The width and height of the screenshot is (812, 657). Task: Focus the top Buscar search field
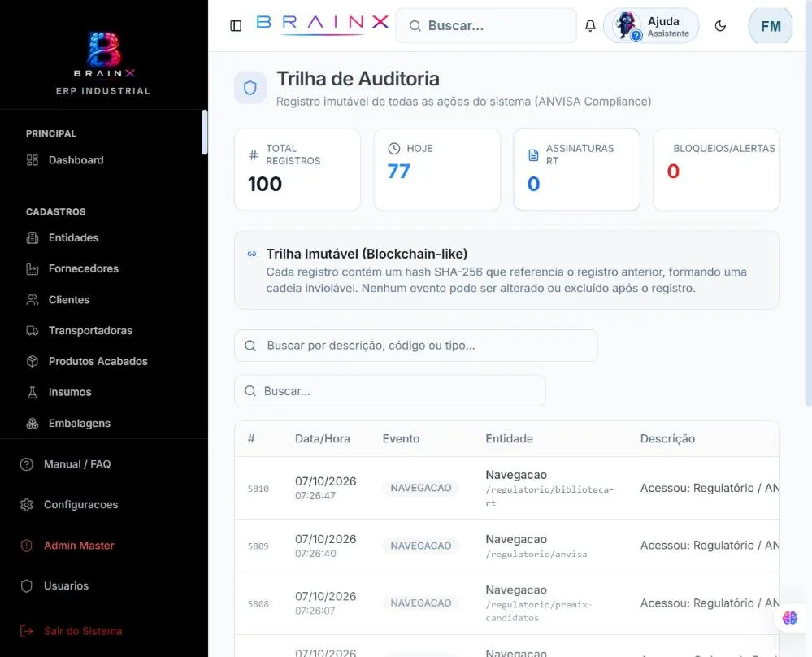click(486, 26)
